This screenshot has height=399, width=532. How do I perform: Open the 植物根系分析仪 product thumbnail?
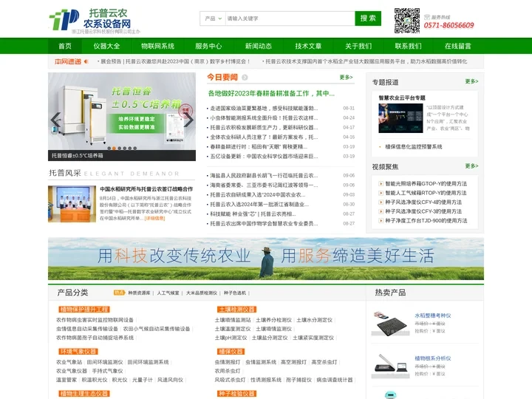click(389, 366)
